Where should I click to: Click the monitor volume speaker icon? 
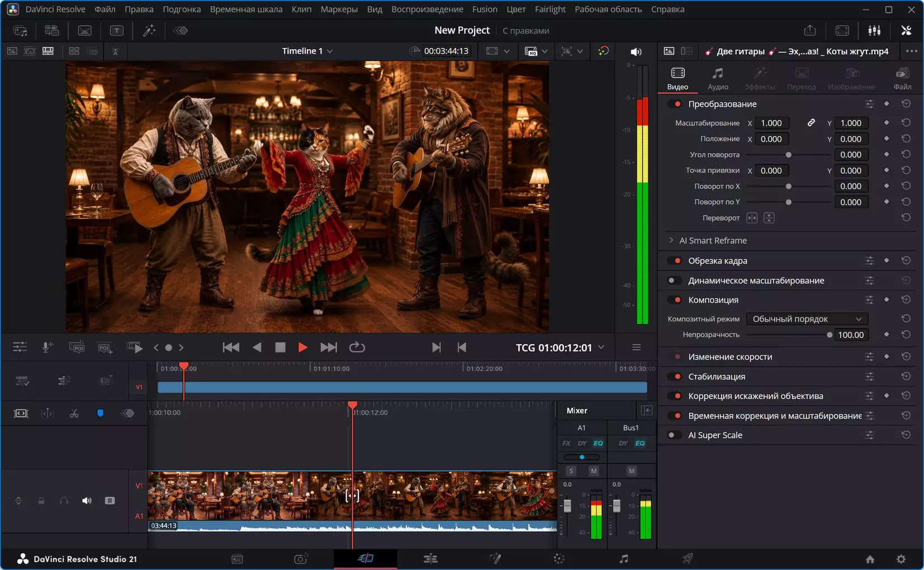(636, 51)
